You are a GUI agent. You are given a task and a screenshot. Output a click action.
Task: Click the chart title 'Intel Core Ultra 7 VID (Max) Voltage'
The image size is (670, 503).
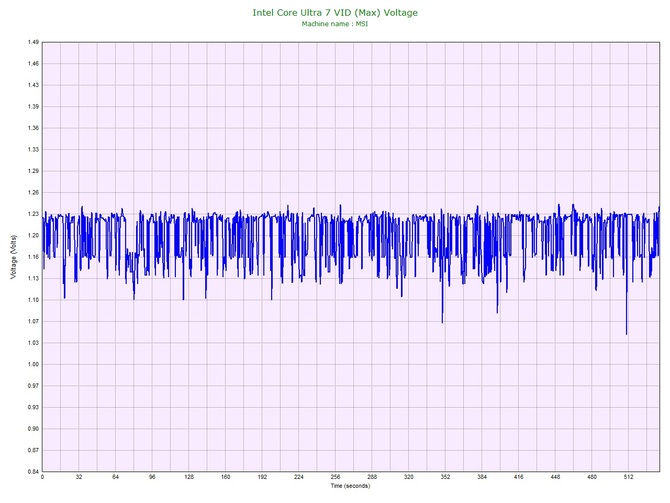(x=335, y=12)
